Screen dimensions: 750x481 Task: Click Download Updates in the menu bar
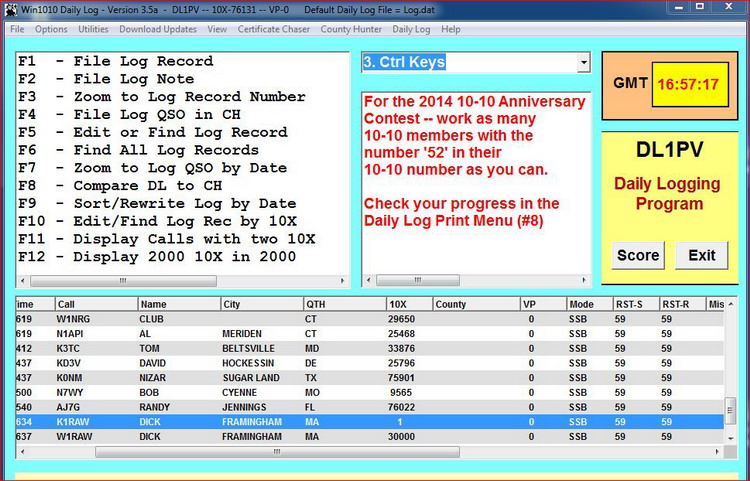tap(158, 29)
